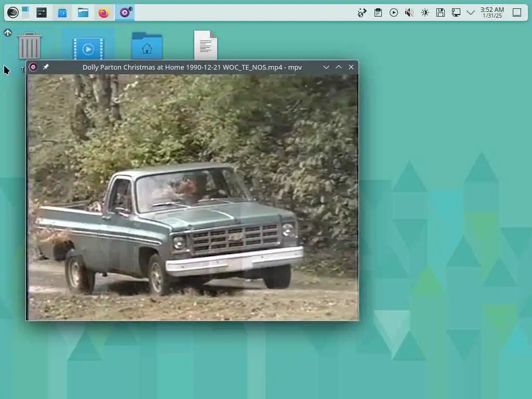
Task: Minimize the mpv window
Action: coord(326,67)
